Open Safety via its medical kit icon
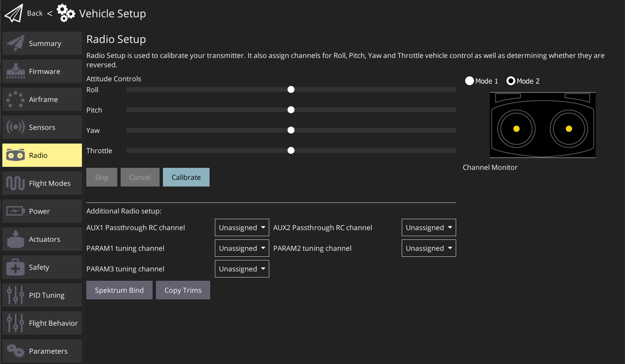The height and width of the screenshot is (364, 625). tap(15, 267)
